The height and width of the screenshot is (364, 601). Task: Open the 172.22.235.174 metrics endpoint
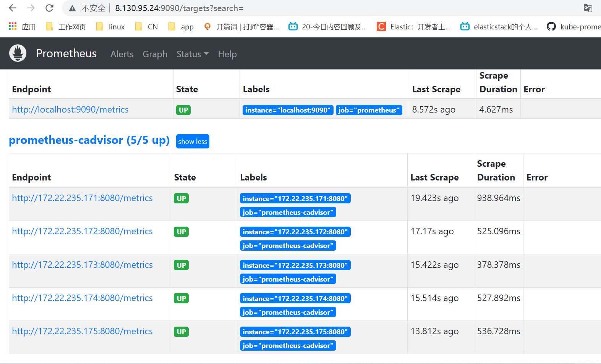pos(83,298)
